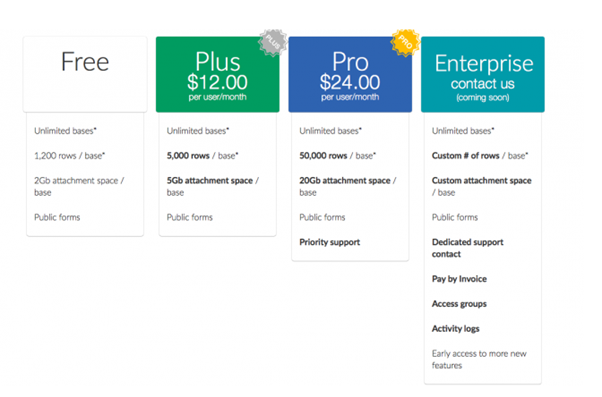The image size is (602, 397).
Task: Click the gray PLUS badge icon
Action: point(273,42)
